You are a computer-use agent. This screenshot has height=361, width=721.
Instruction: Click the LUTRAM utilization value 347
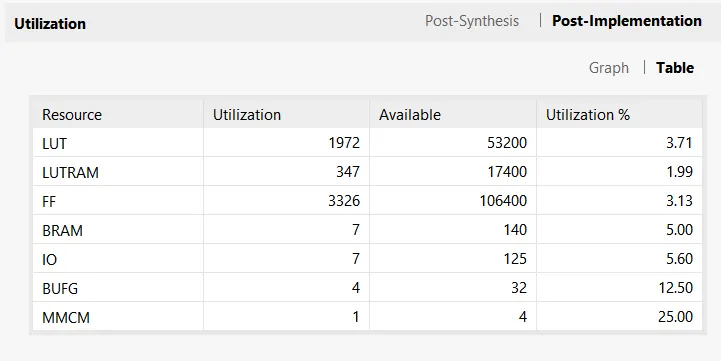348,172
